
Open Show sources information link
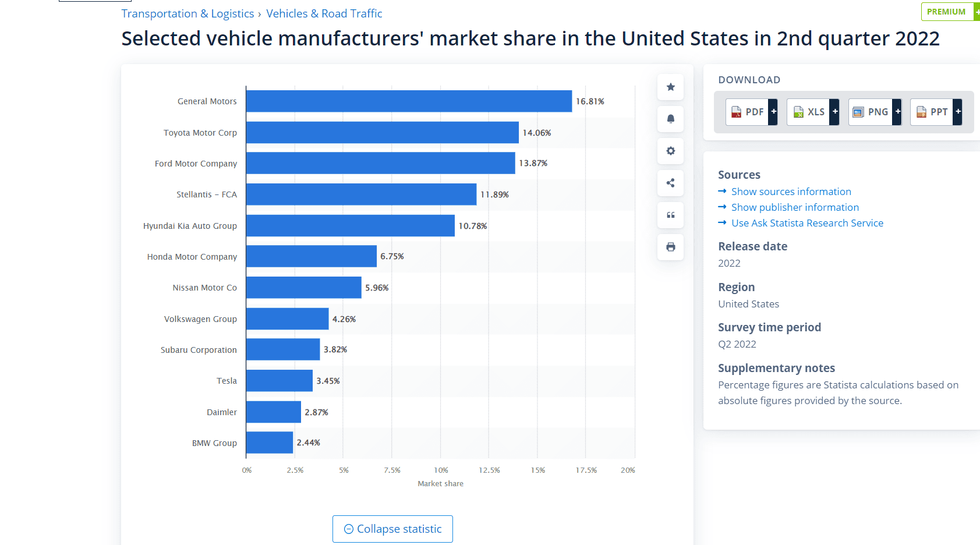coord(791,192)
